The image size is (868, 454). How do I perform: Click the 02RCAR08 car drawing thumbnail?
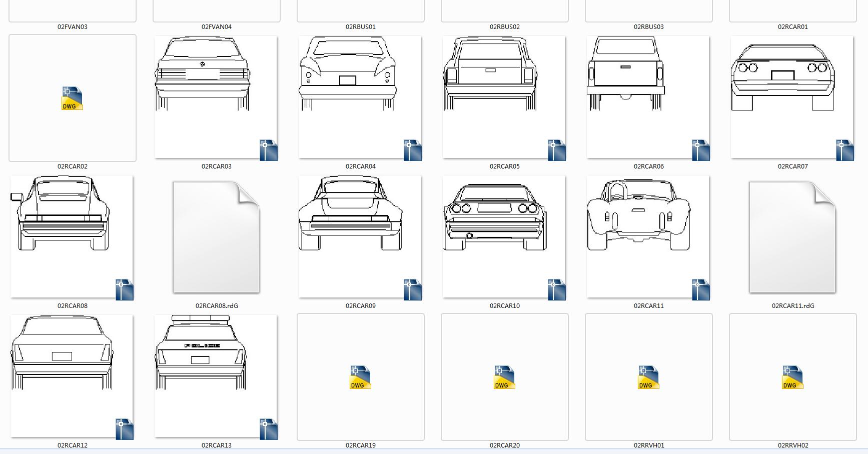72,236
